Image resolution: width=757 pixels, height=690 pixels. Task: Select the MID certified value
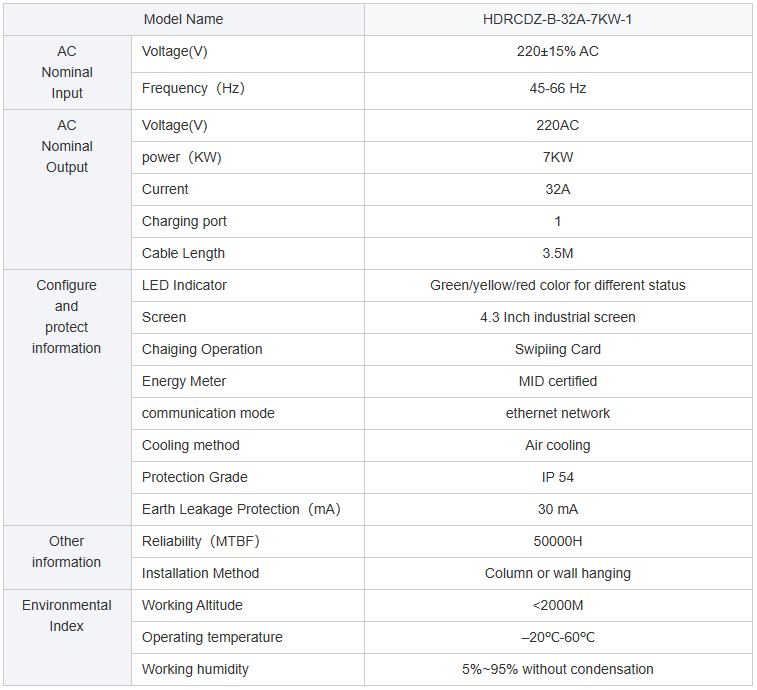click(x=557, y=381)
